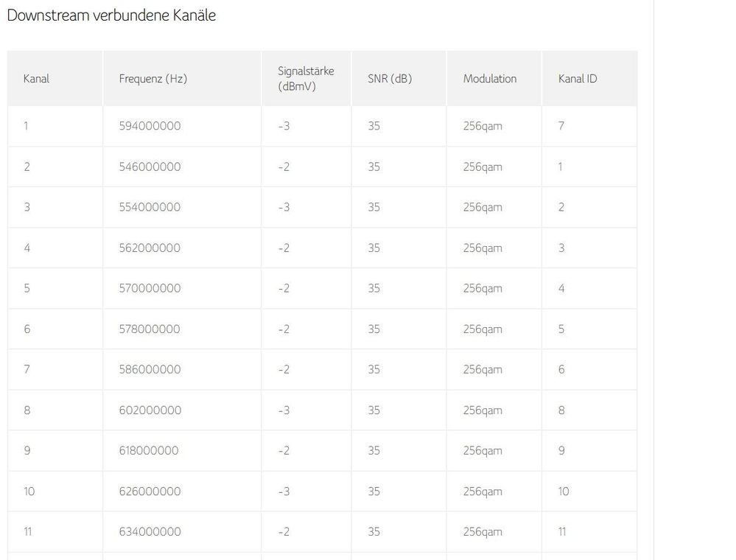Click the SNR value in the 634000000 row
The image size is (736, 560).
pyautogui.click(x=374, y=532)
